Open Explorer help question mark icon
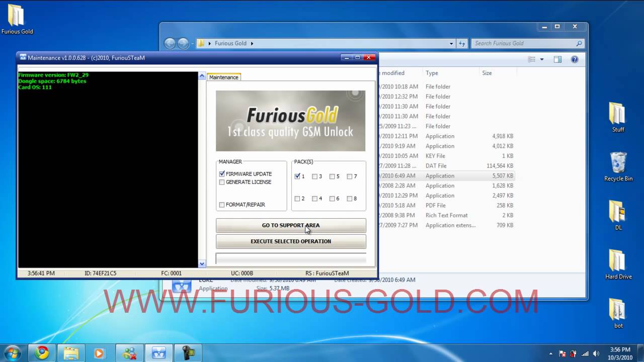This screenshot has height=362, width=644. point(575,59)
